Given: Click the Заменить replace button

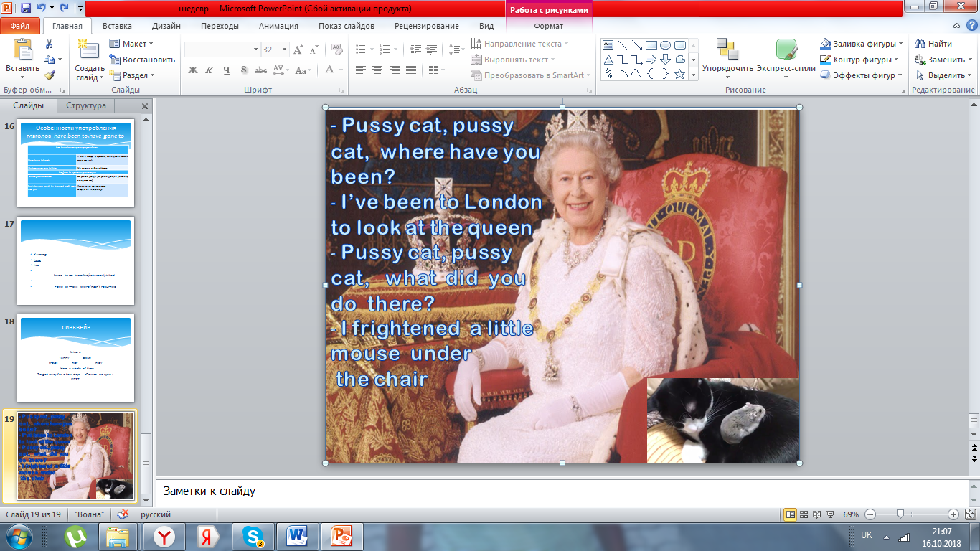Looking at the screenshot, I should coord(943,60).
